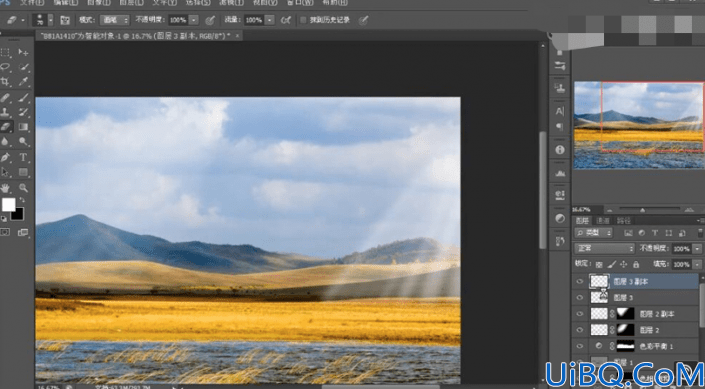Select the Rectangle shape tool

23,172
